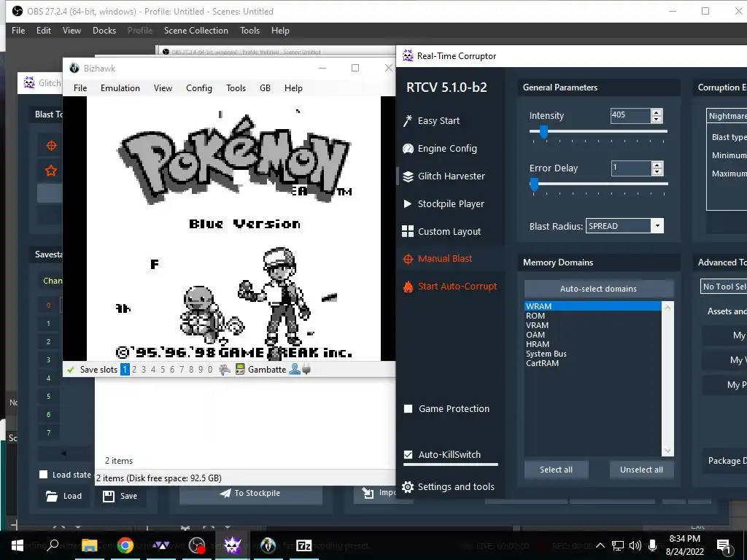Open Emulation menu in Bizhawk
Screen dimensions: 747x560
120,88
